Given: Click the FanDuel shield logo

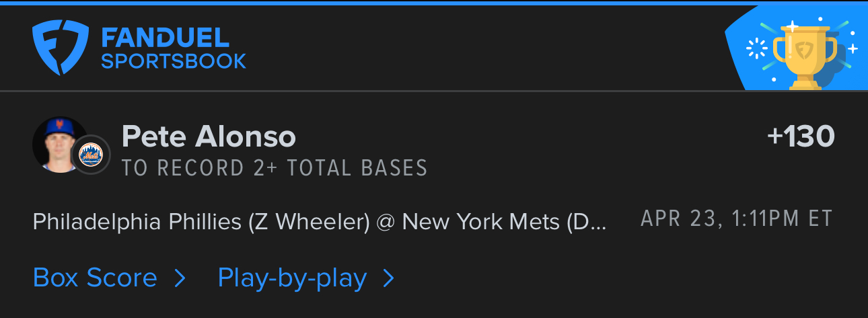Looking at the screenshot, I should (60, 47).
